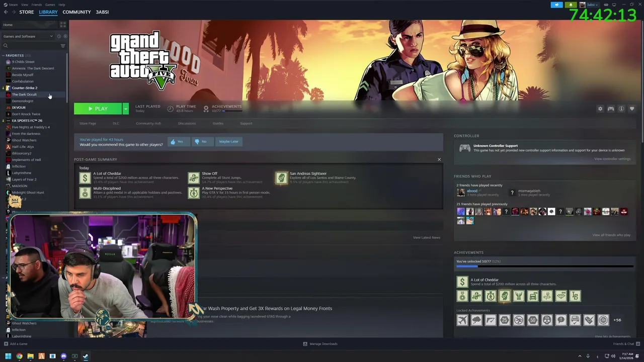Click the locked skull 10x achievement icon

547,320
